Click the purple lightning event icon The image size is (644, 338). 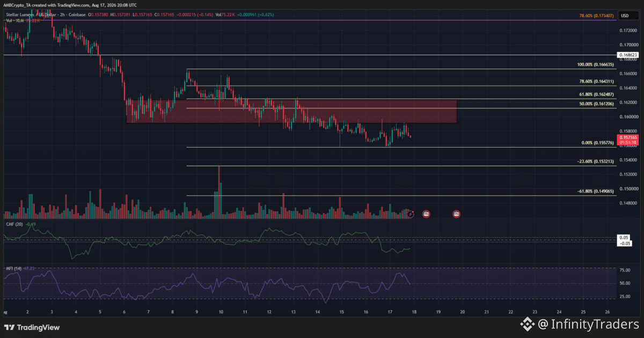pos(411,214)
